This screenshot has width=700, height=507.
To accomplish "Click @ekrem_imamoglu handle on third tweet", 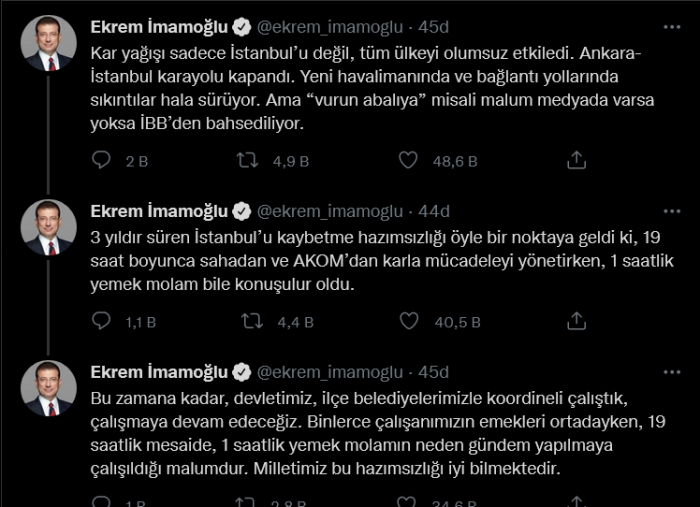I will (331, 372).
